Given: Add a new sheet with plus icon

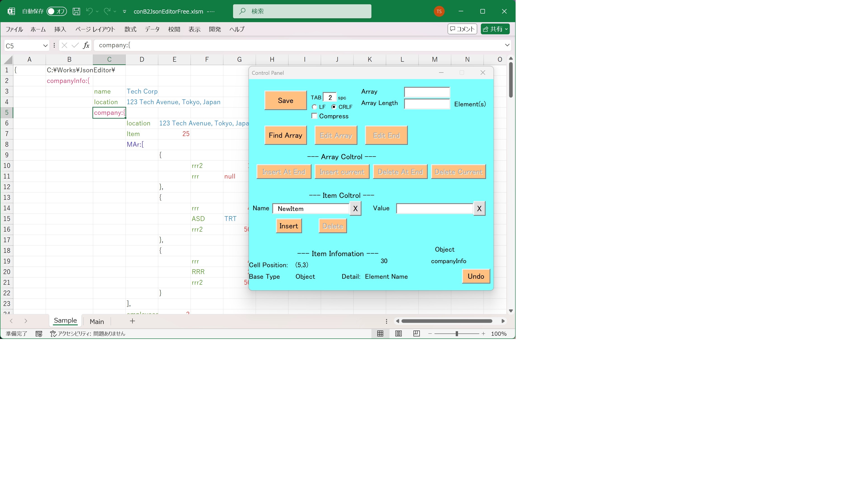Looking at the screenshot, I should point(132,321).
